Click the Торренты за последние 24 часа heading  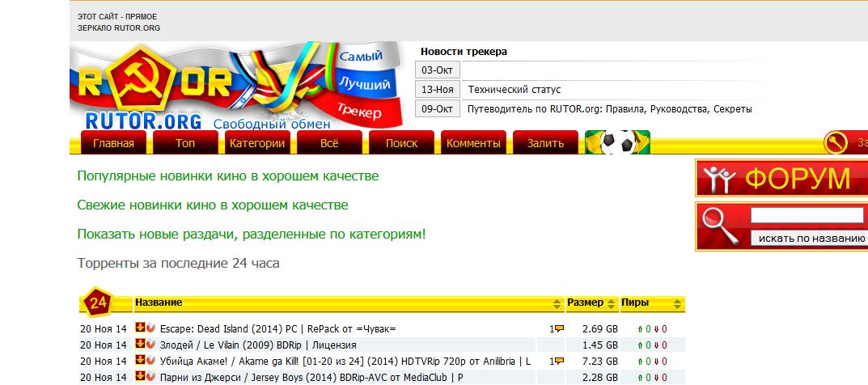click(178, 264)
